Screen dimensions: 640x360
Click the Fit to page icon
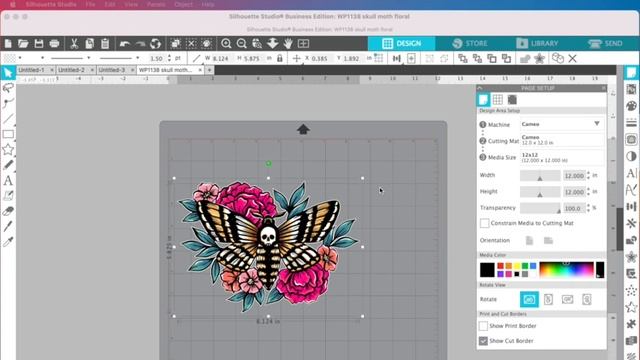(x=303, y=44)
